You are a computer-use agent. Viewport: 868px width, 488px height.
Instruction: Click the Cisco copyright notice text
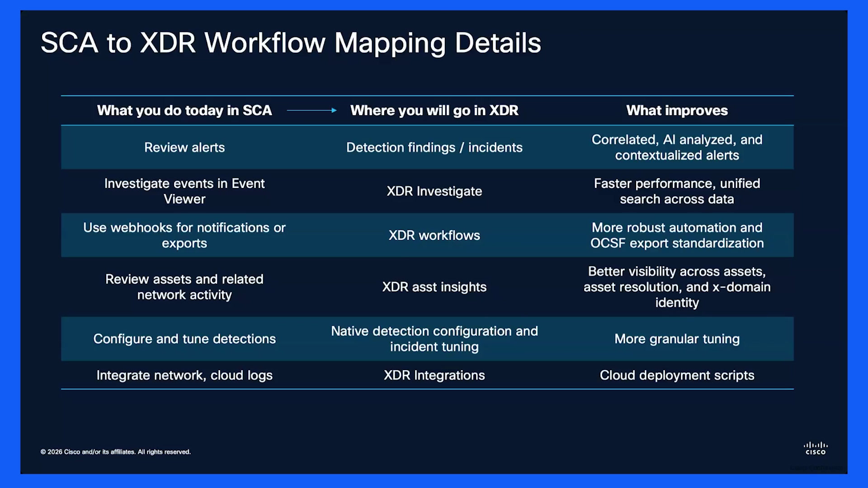click(116, 452)
